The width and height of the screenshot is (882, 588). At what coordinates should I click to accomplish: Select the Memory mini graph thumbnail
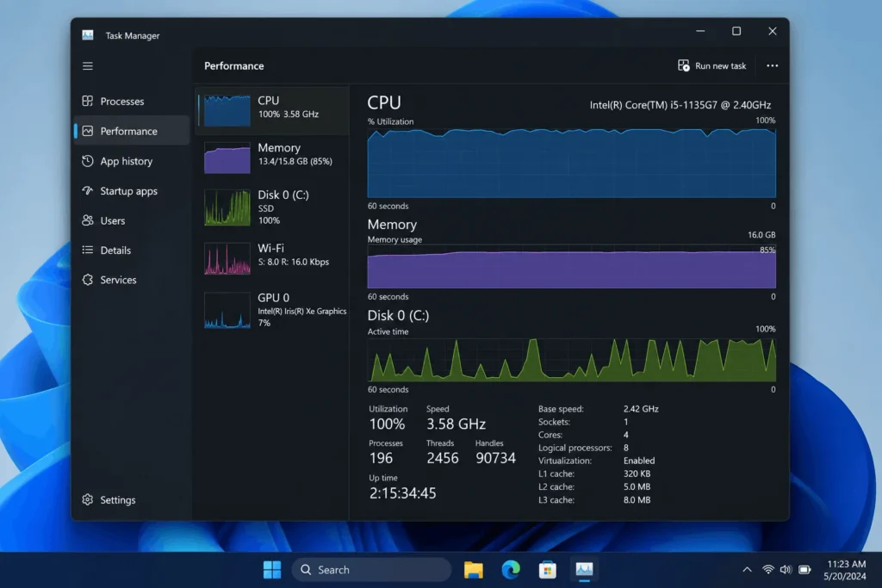point(227,158)
